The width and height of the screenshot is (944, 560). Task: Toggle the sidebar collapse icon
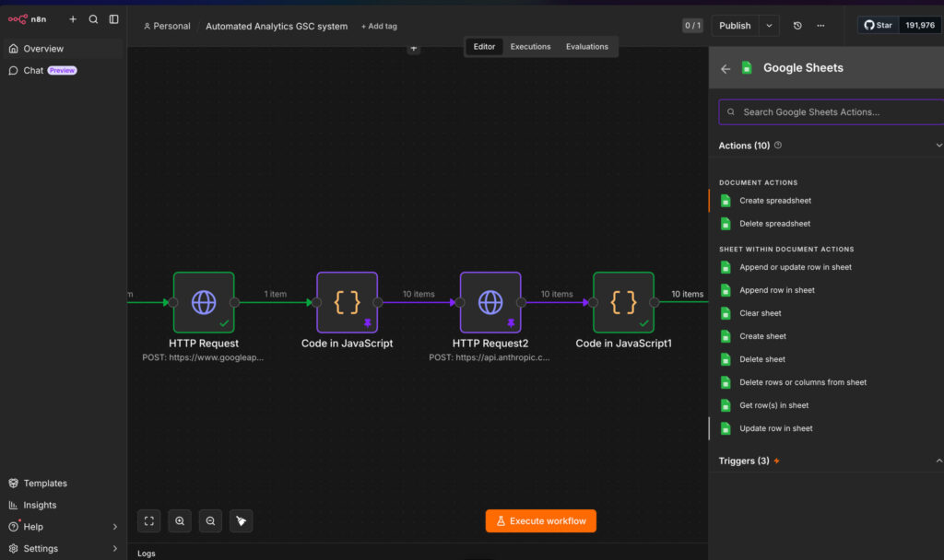coord(113,19)
